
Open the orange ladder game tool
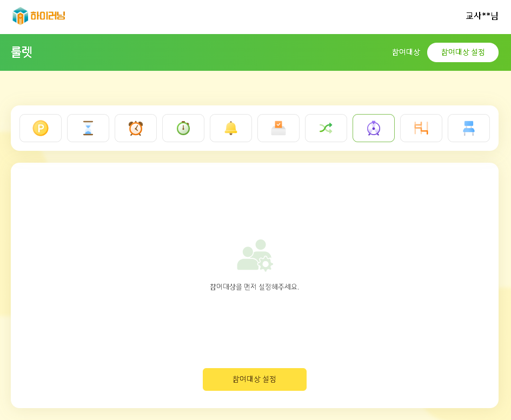pyautogui.click(x=421, y=128)
